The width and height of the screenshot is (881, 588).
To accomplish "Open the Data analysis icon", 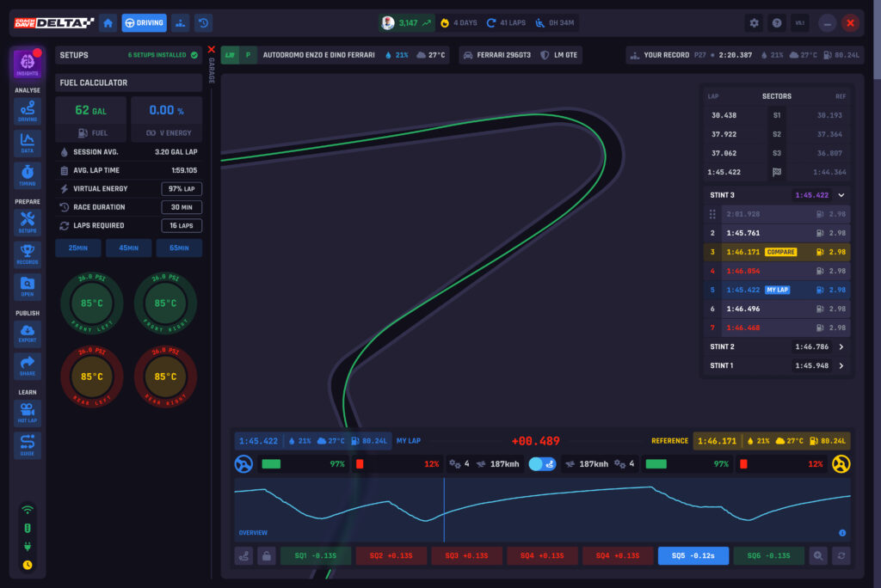I will tap(28, 143).
